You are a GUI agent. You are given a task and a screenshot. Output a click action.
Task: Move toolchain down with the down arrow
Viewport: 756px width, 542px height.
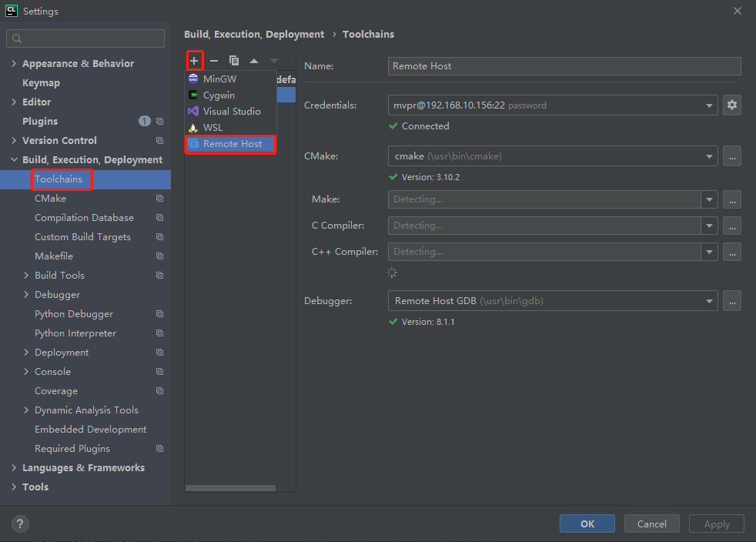pyautogui.click(x=274, y=61)
